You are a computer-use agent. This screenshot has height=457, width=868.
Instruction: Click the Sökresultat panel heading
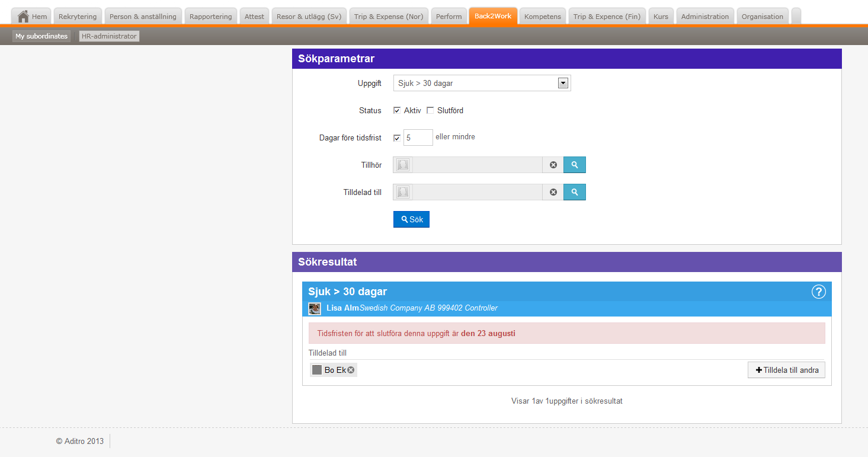(327, 262)
